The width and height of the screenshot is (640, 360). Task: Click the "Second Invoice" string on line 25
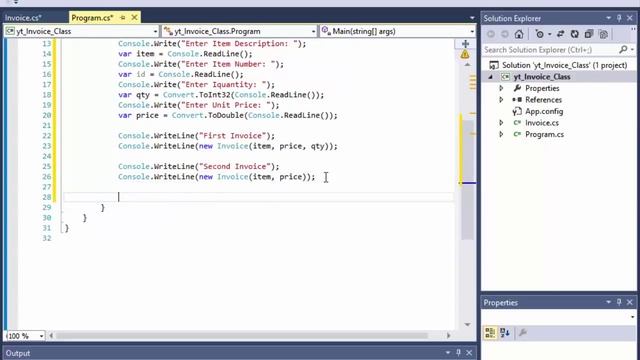click(235, 167)
